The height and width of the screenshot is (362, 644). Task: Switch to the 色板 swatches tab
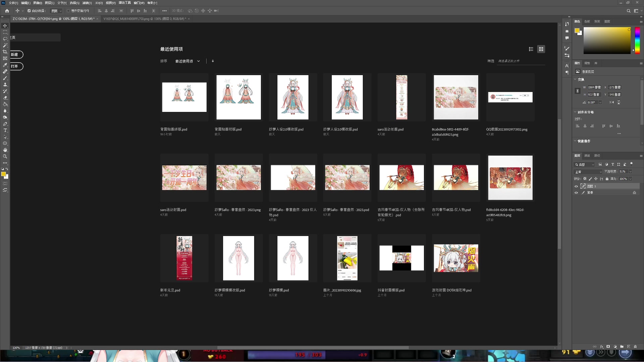(587, 21)
